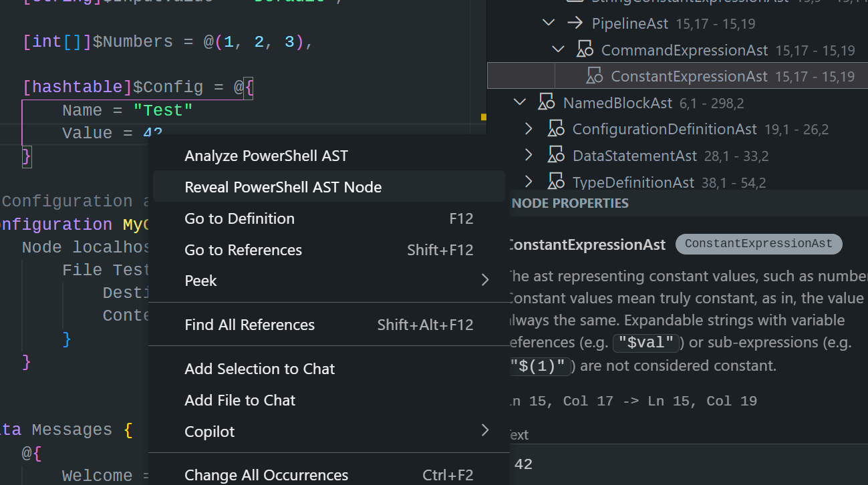The height and width of the screenshot is (485, 868).
Task: Click the $Numbers variable in editor
Action: point(133,41)
